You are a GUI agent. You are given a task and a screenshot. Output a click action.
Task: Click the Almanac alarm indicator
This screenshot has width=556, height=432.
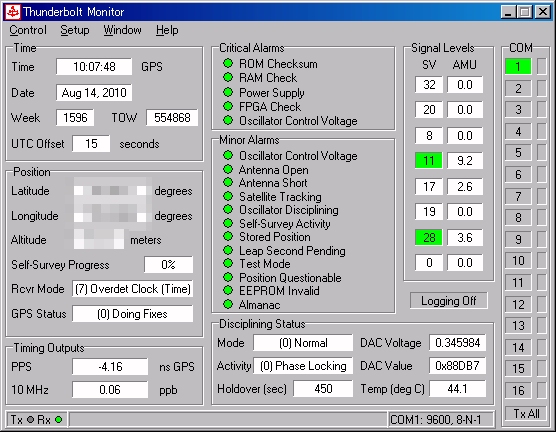(228, 304)
